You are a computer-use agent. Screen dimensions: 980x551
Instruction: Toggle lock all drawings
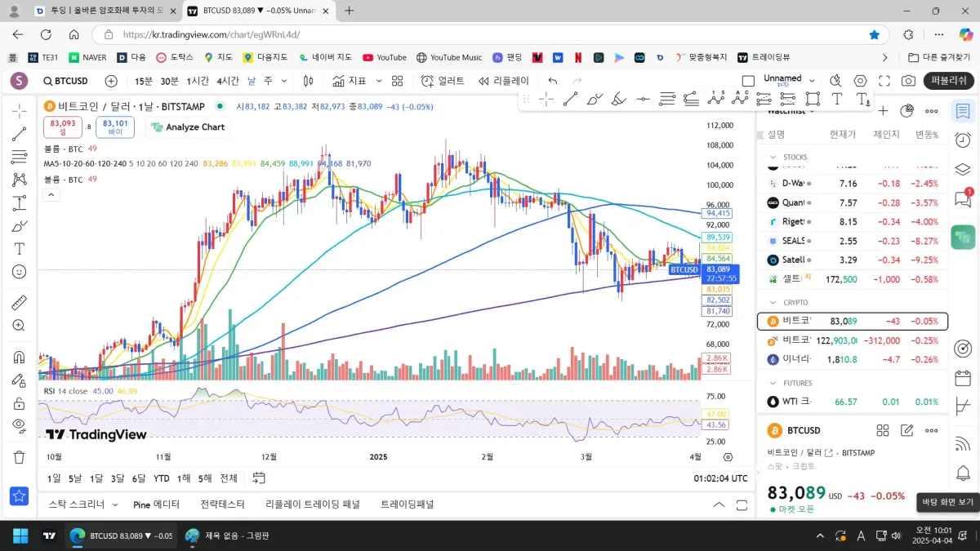click(20, 403)
